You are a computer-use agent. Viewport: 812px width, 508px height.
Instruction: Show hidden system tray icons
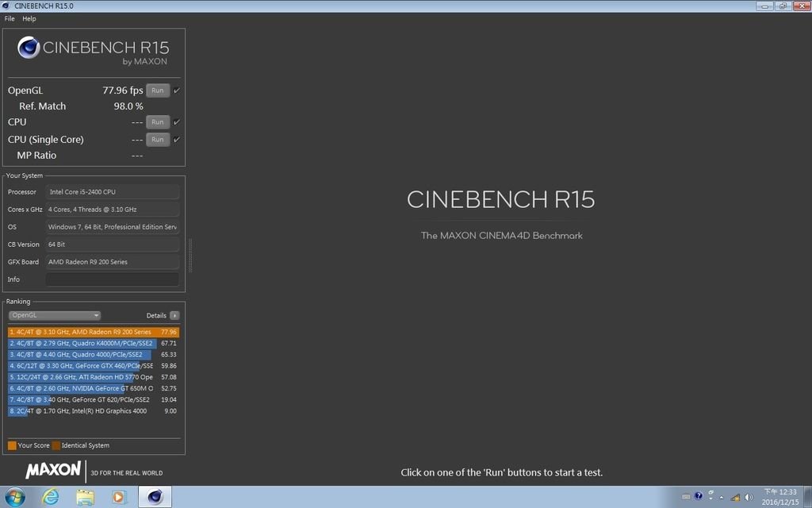tap(722, 498)
